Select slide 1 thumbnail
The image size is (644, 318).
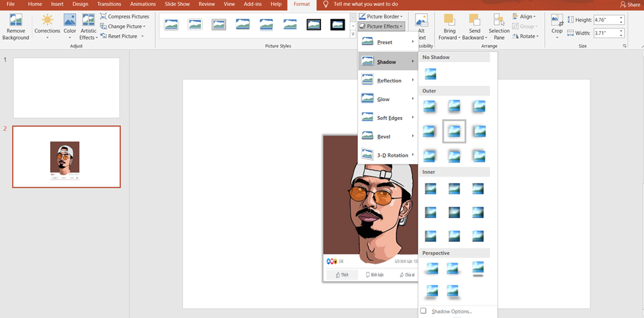[67, 88]
